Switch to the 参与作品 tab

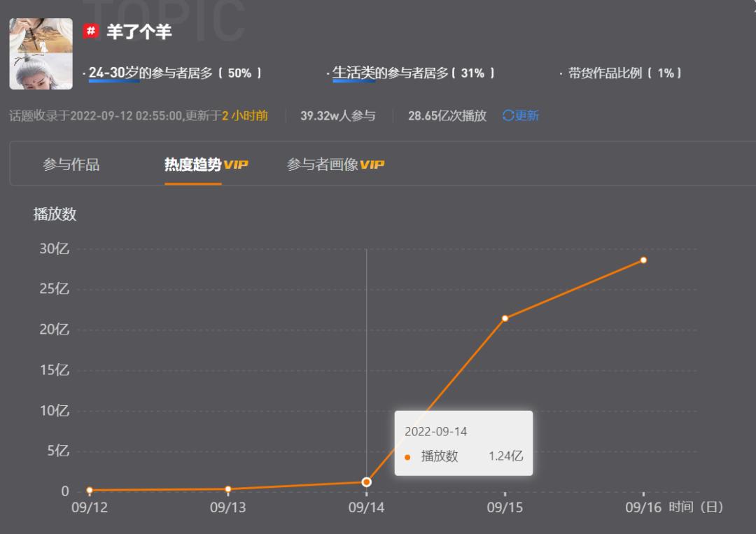click(x=71, y=164)
